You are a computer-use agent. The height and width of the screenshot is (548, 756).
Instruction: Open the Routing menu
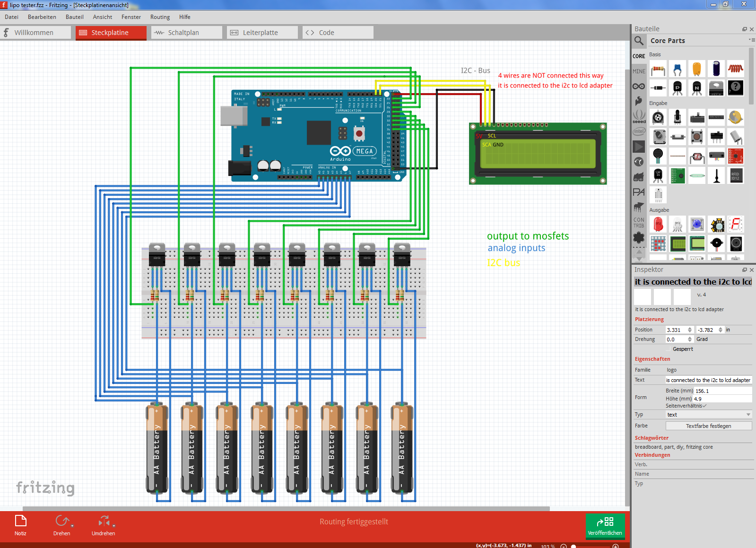pyautogui.click(x=160, y=17)
